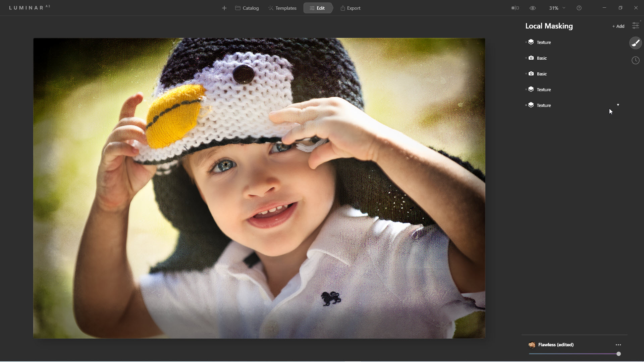Viewport: 644px width, 362px height.
Task: Select the second Basic mask entry
Action: click(542, 74)
